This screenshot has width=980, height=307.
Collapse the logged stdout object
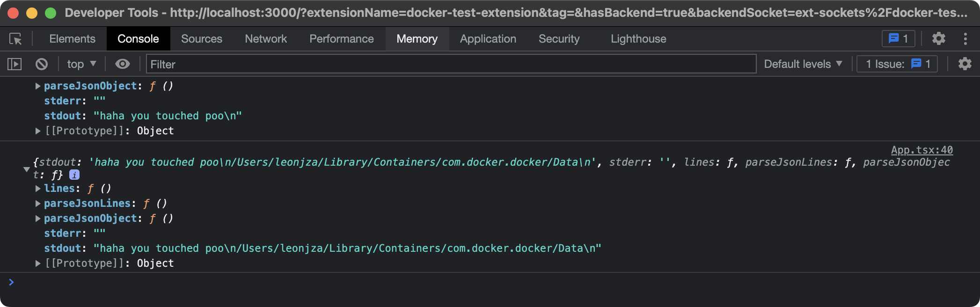[x=27, y=169]
